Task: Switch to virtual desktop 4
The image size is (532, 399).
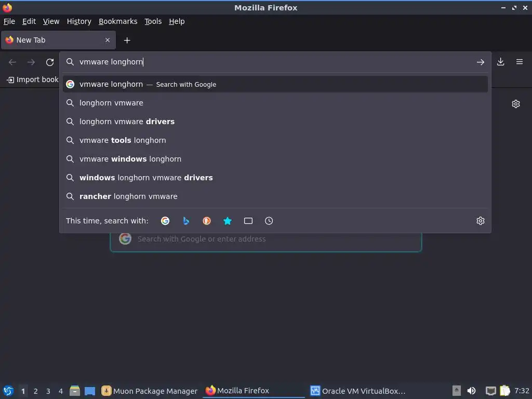Action: pyautogui.click(x=61, y=391)
